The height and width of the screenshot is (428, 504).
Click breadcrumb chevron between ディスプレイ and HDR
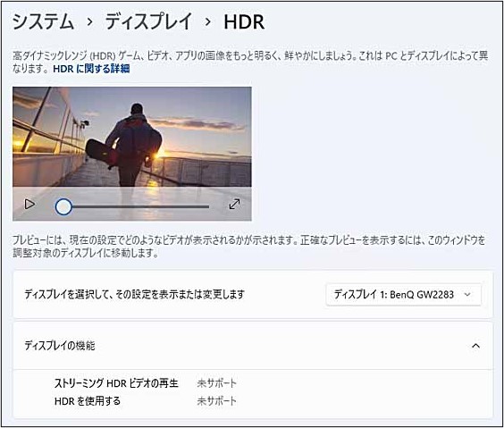[x=208, y=22]
